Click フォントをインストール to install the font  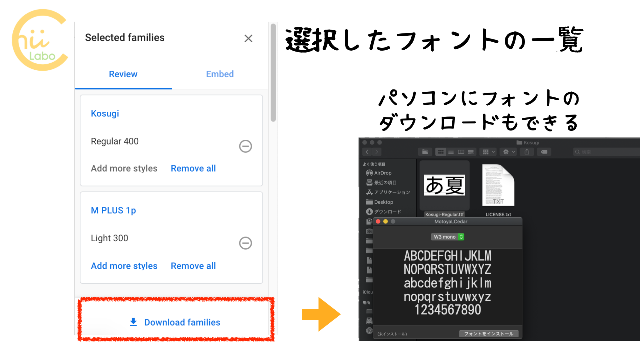click(x=489, y=334)
